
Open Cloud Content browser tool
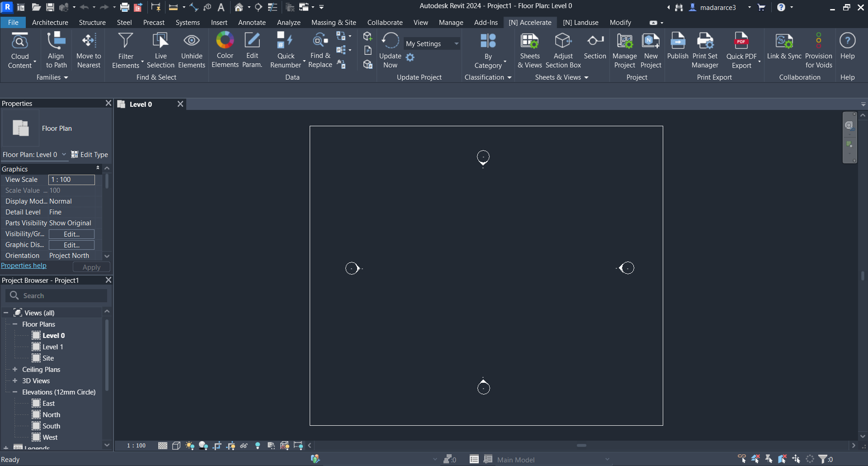(x=20, y=50)
